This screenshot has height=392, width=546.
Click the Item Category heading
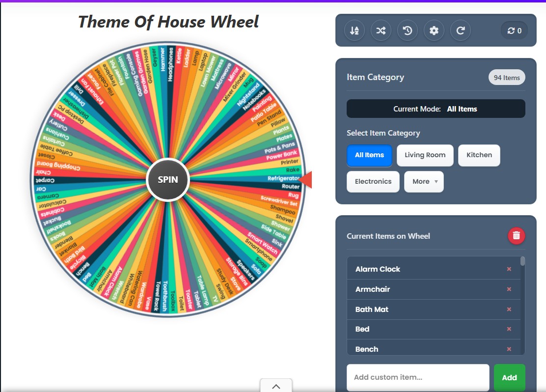375,77
